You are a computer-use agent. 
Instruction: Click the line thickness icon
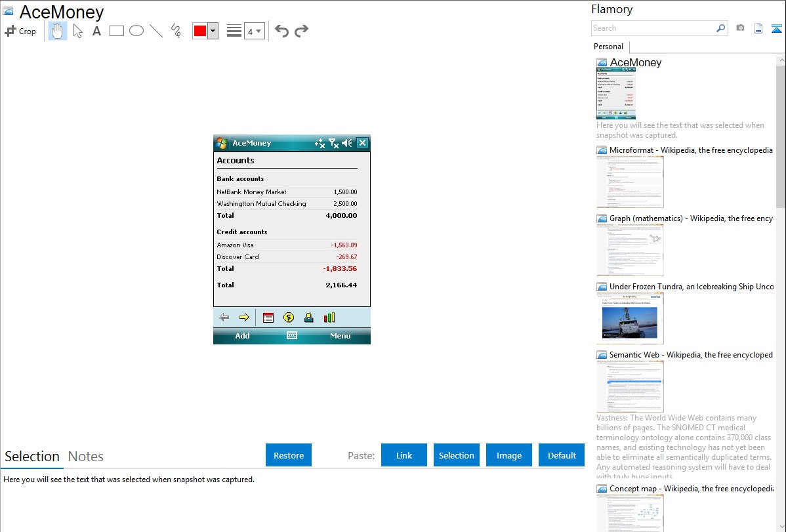coord(234,31)
